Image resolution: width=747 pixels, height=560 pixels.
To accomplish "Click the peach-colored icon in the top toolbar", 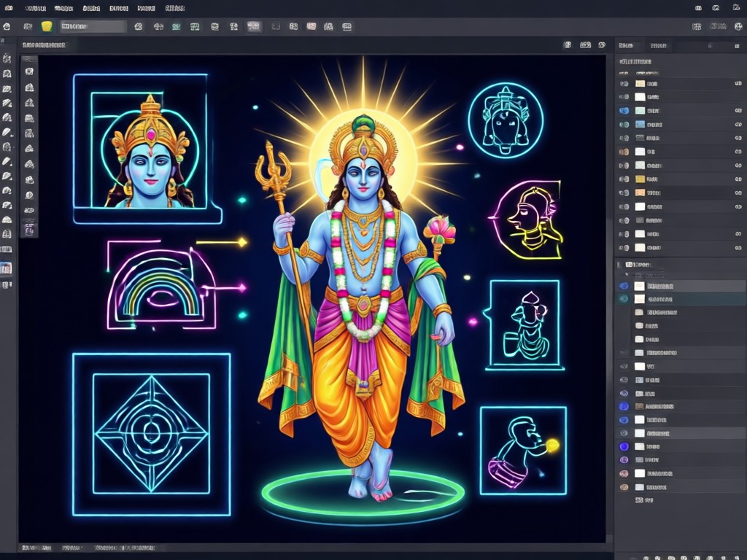I will pyautogui.click(x=311, y=27).
